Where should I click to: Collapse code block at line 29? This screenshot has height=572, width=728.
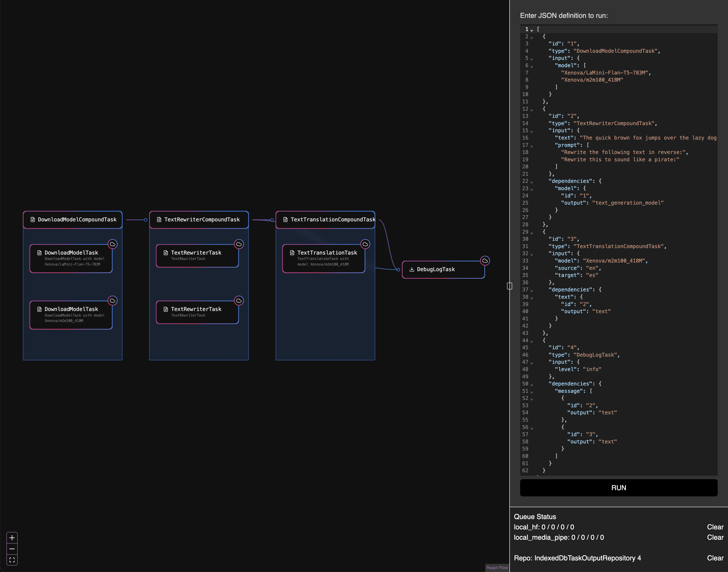pos(532,233)
